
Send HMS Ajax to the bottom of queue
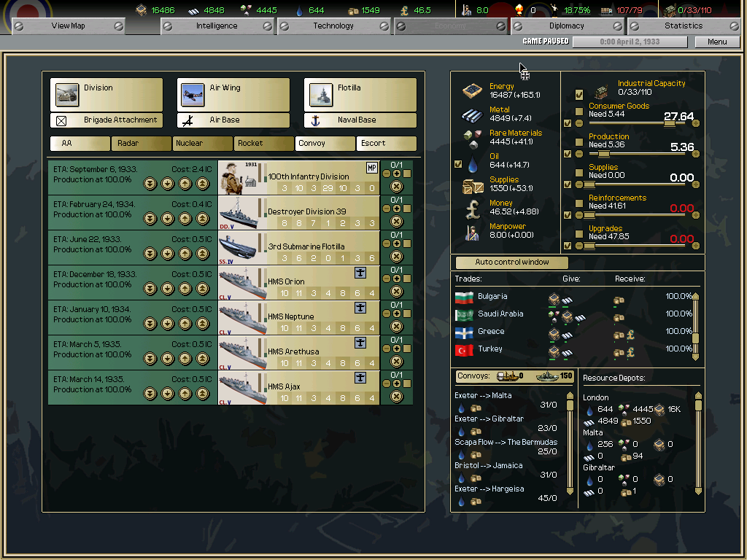150,393
